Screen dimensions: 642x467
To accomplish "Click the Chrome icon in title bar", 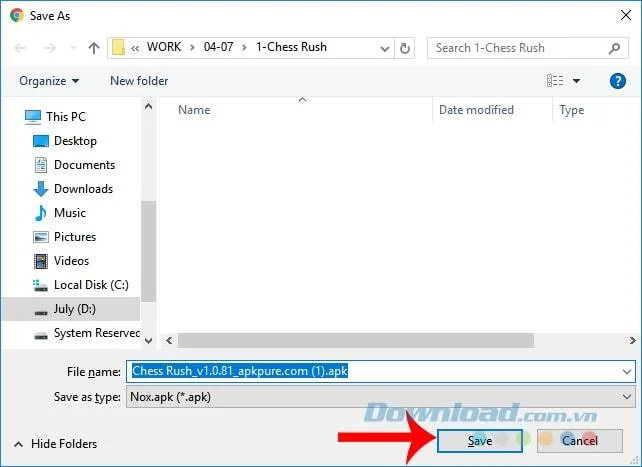I will [17, 16].
